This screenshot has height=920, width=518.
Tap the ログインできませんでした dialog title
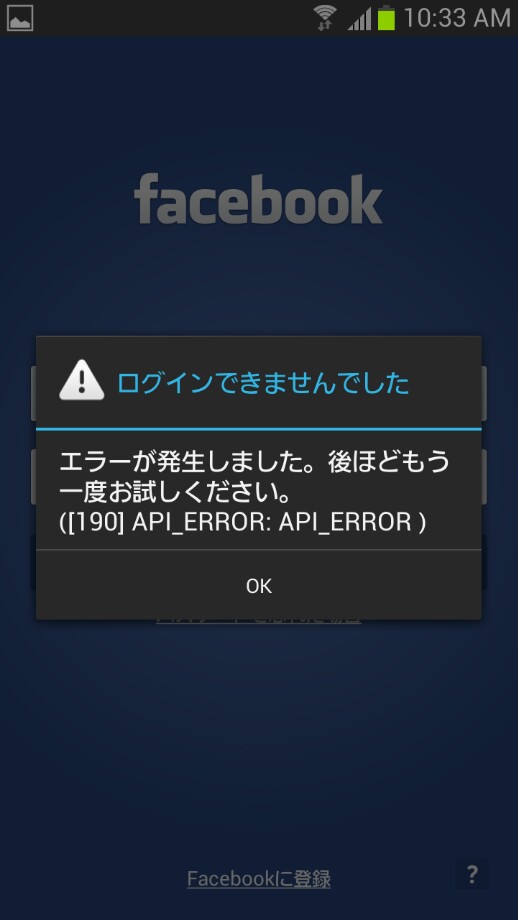[x=262, y=383]
